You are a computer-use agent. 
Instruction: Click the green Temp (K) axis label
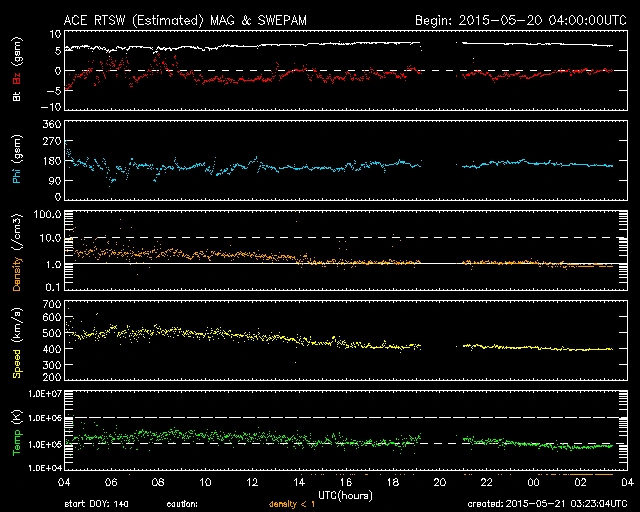tap(16, 431)
